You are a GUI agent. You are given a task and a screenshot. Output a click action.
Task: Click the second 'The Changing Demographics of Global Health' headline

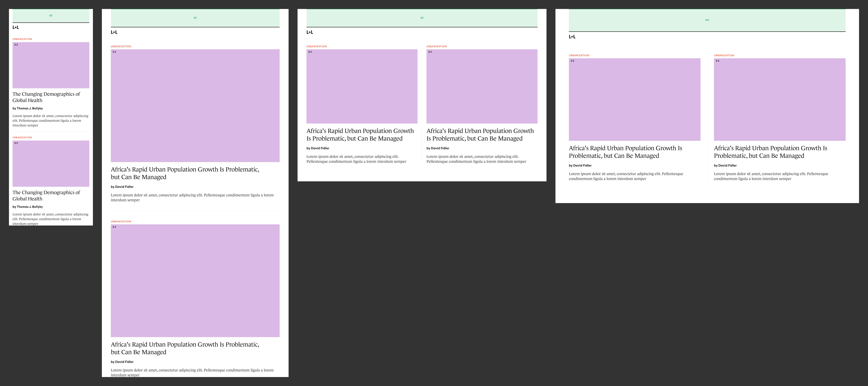coord(46,196)
